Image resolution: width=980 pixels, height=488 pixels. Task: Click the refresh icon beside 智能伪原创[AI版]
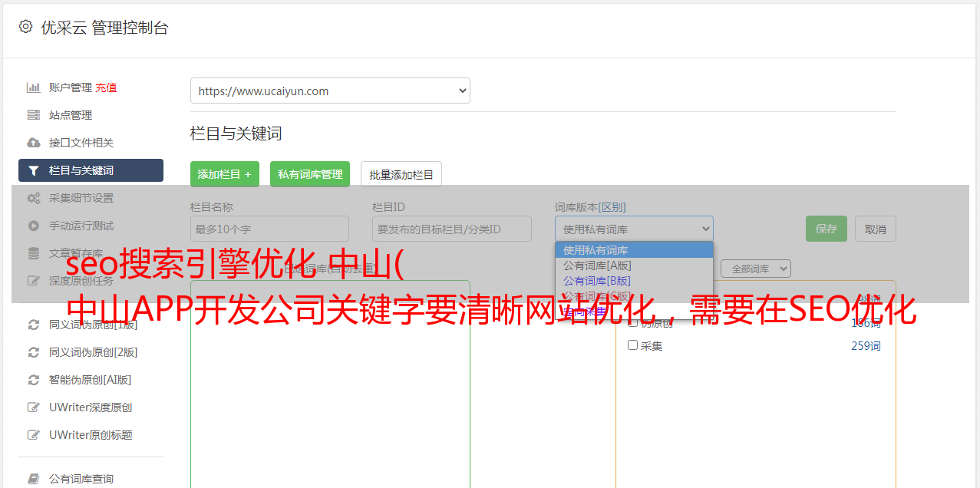pos(34,380)
